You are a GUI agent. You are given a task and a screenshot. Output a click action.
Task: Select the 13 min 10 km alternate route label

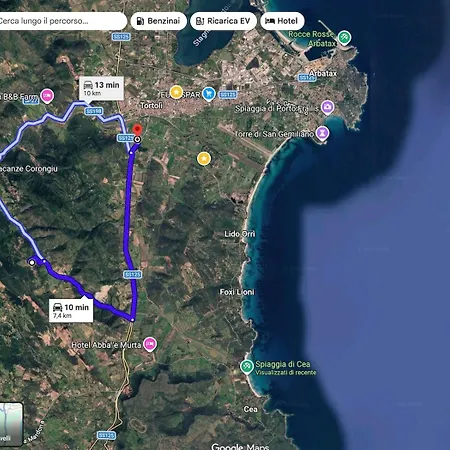pos(101,88)
